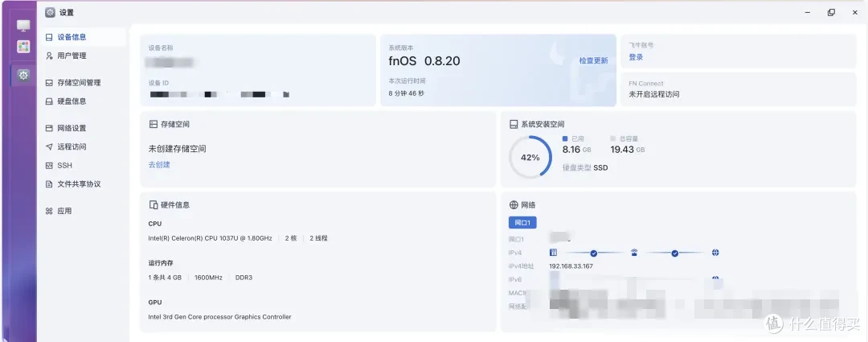Click the Intel 3rd Gen Graphics Controller text
The image size is (868, 342).
point(219,317)
